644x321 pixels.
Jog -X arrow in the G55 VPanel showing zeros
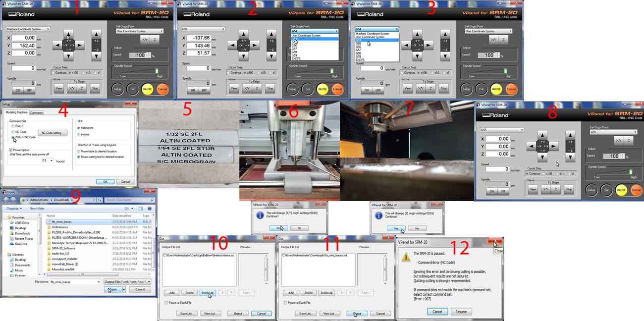click(533, 146)
